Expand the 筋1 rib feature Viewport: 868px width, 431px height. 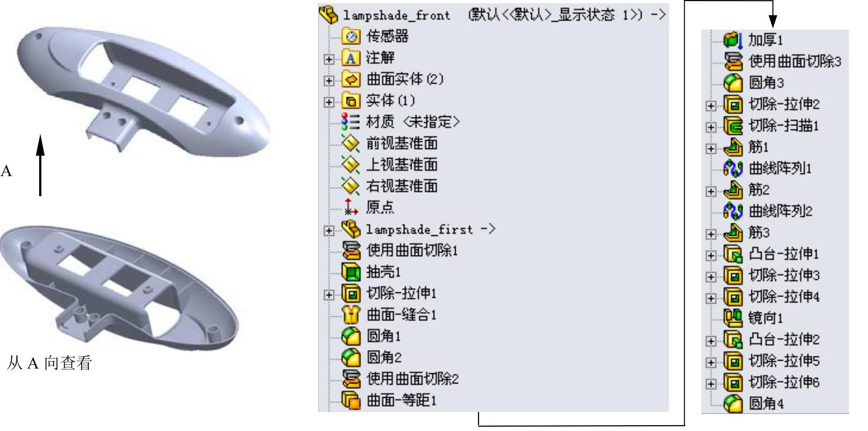click(711, 149)
